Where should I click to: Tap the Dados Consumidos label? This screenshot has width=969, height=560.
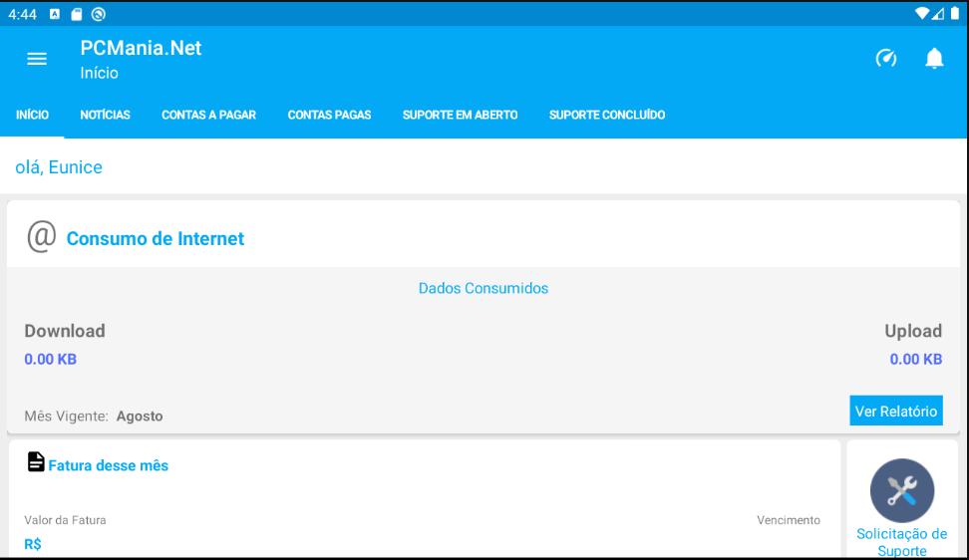[x=484, y=288]
